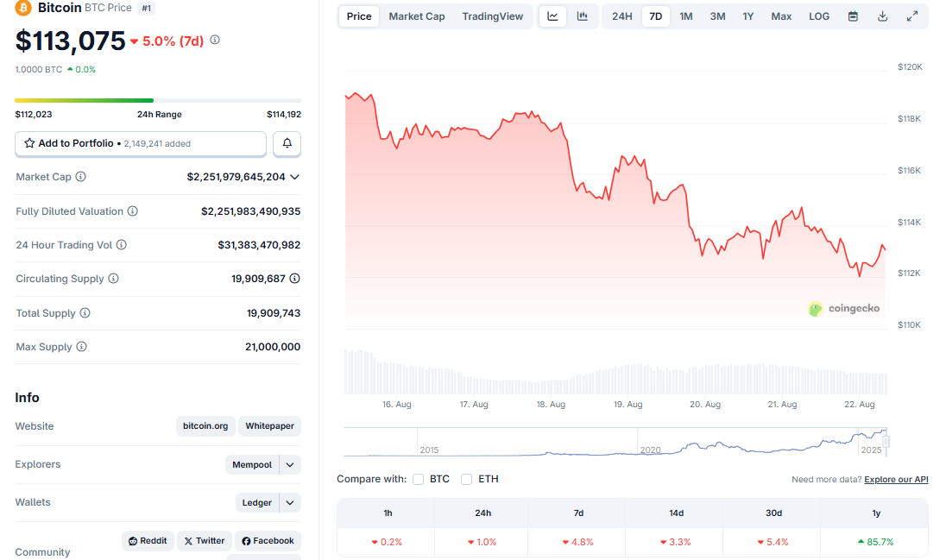Screen dimensions: 946x560
Task: Open the 24 Hour Trading Vol info icon
Action: pyautogui.click(x=121, y=245)
